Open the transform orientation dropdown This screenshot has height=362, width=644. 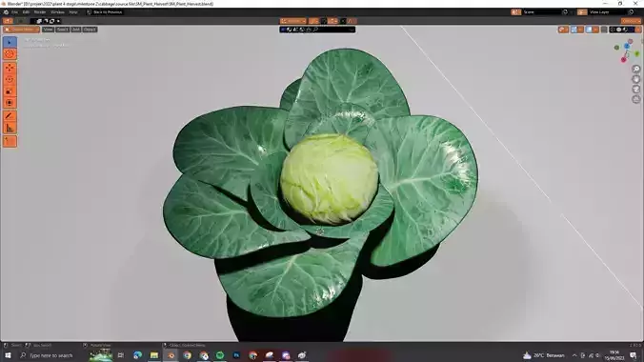click(293, 21)
